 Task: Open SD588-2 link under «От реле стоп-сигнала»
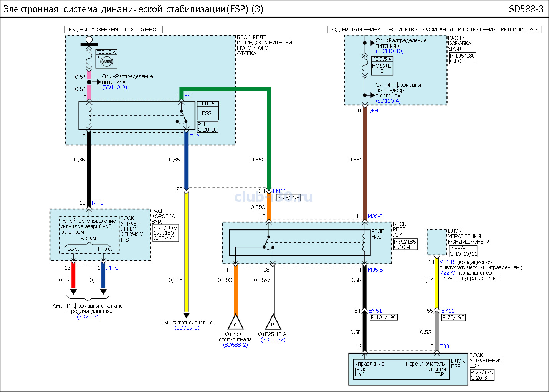tap(235, 345)
